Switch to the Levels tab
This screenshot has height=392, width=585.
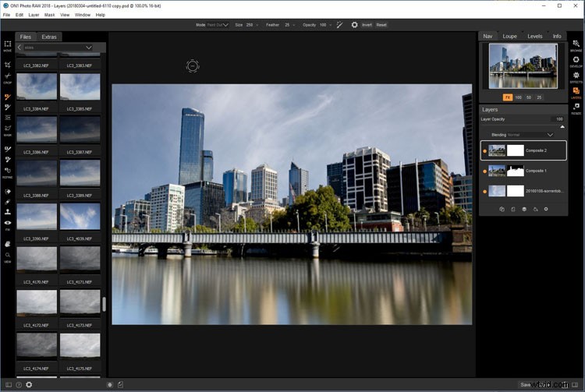pyautogui.click(x=534, y=36)
